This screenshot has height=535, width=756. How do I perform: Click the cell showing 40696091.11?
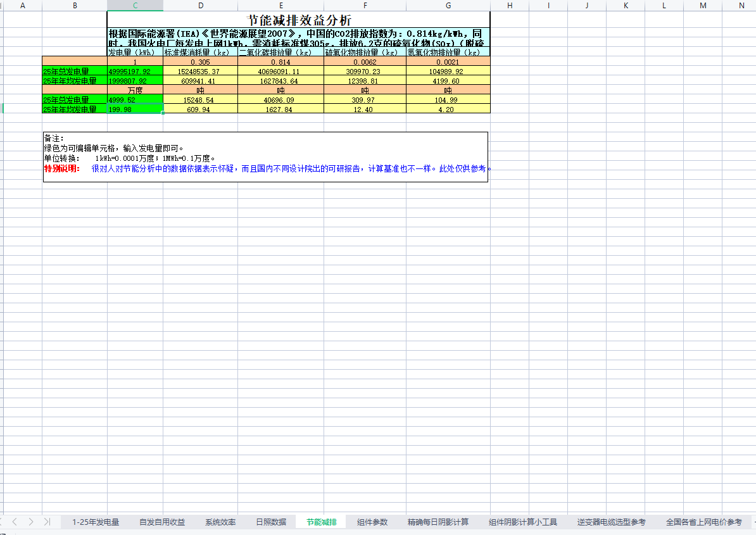tap(281, 71)
